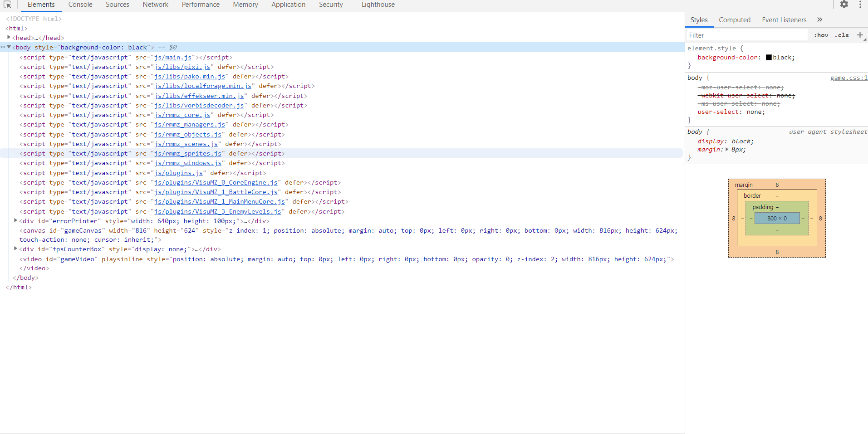
Task: Follow the js/libs/pako.min.js link
Action: click(190, 76)
